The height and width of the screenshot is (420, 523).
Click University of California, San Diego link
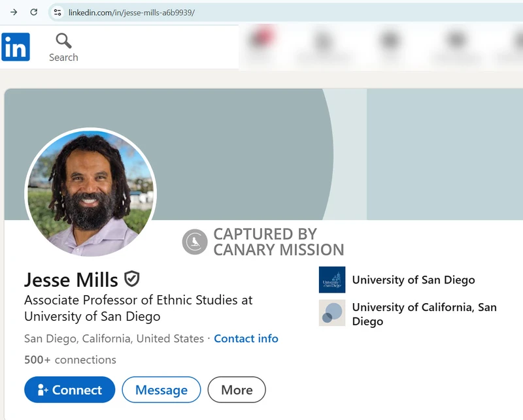(424, 314)
